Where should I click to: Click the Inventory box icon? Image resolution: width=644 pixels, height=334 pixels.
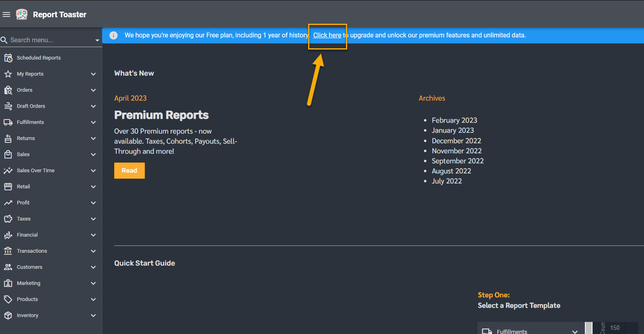pyautogui.click(x=8, y=315)
